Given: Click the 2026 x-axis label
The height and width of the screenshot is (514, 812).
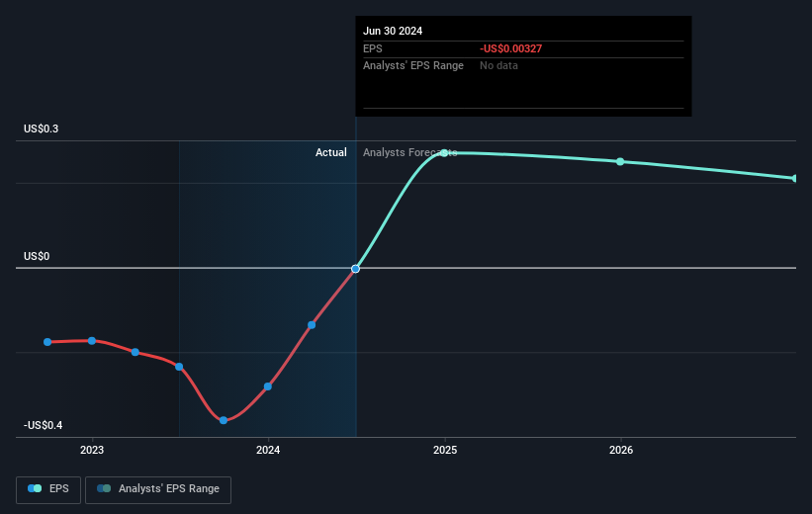Looking at the screenshot, I should coord(621,450).
